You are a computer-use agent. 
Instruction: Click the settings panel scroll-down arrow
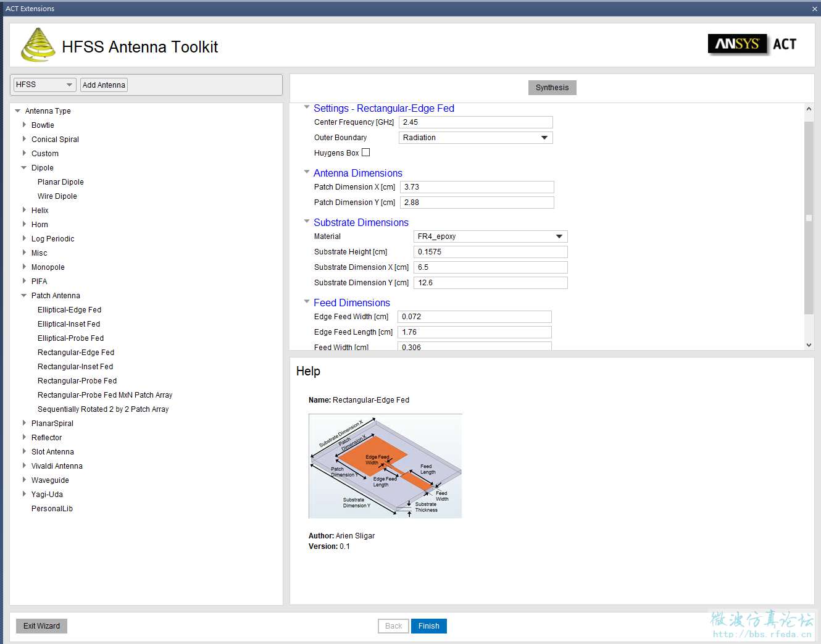coord(809,345)
